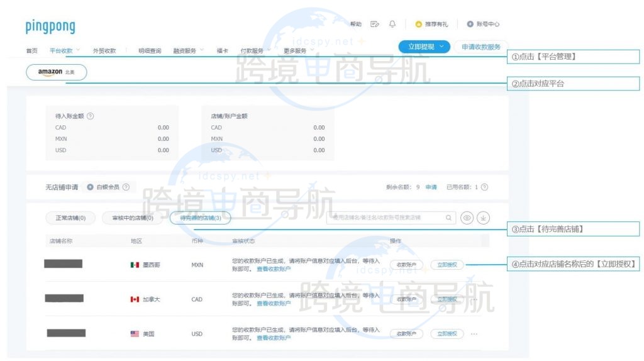Go to the 明细查询 menu item

tap(150, 51)
